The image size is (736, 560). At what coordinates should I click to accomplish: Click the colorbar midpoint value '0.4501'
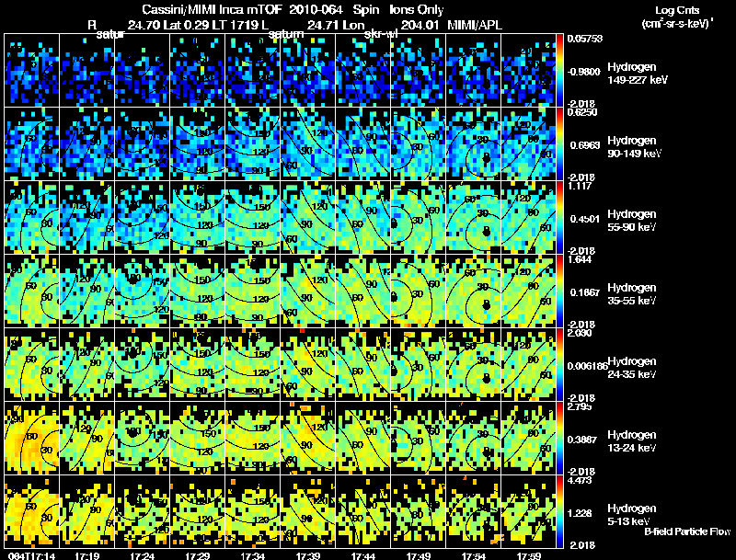(x=583, y=219)
